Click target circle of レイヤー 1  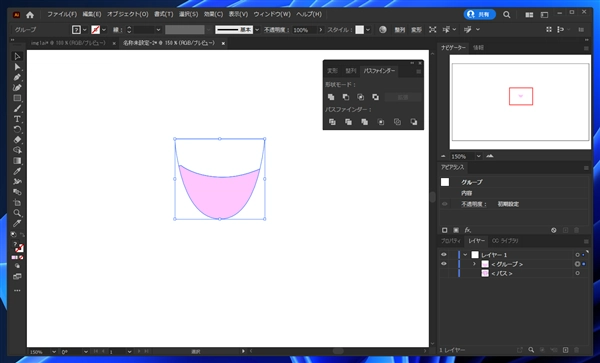577,255
